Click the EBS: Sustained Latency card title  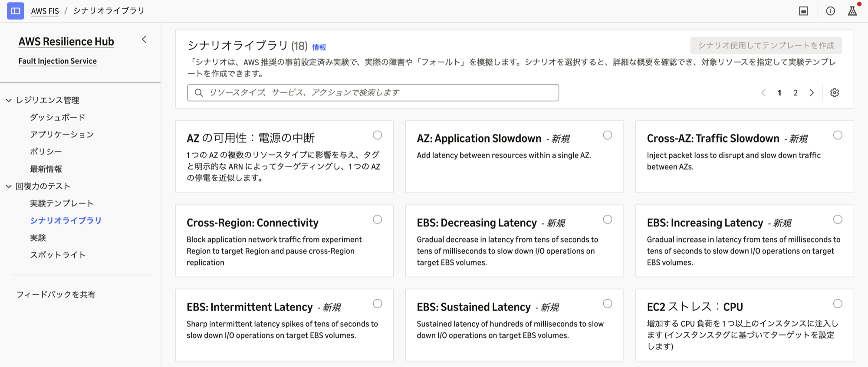[x=473, y=307]
